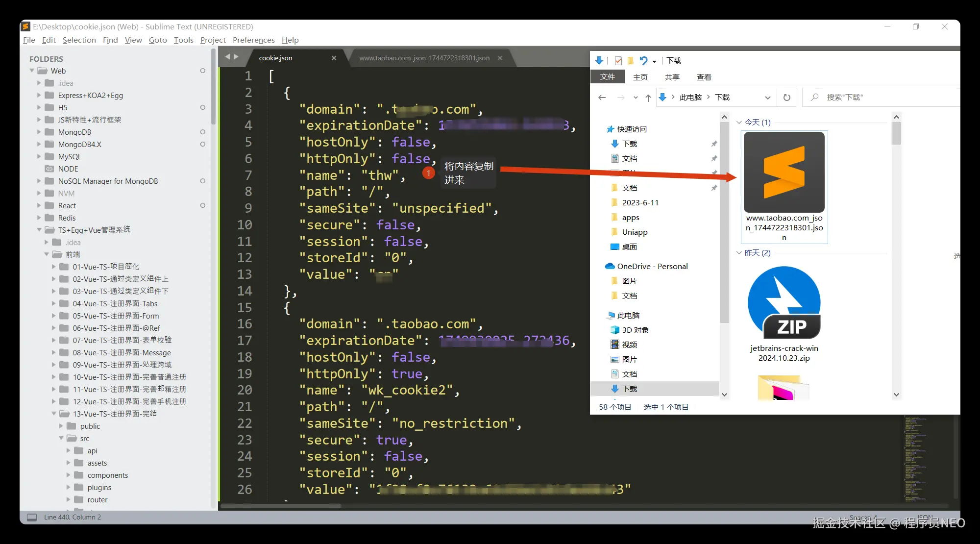Select OneDrive - Personal in navigation pane

click(652, 266)
